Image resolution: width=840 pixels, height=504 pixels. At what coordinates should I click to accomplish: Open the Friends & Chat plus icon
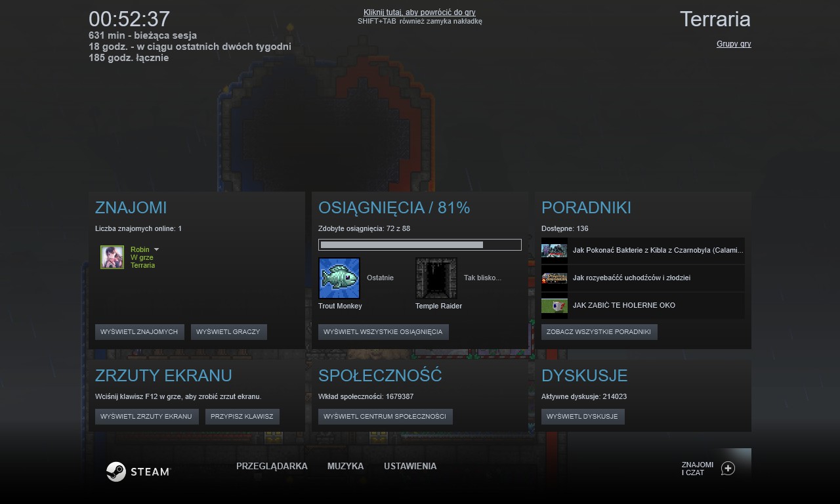[728, 469]
